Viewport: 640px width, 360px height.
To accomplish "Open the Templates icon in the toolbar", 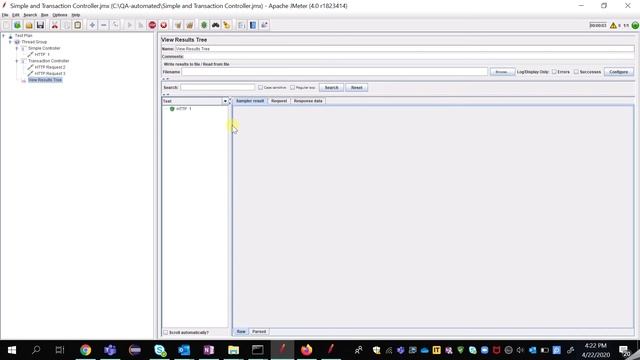I will pyautogui.click(x=18, y=25).
